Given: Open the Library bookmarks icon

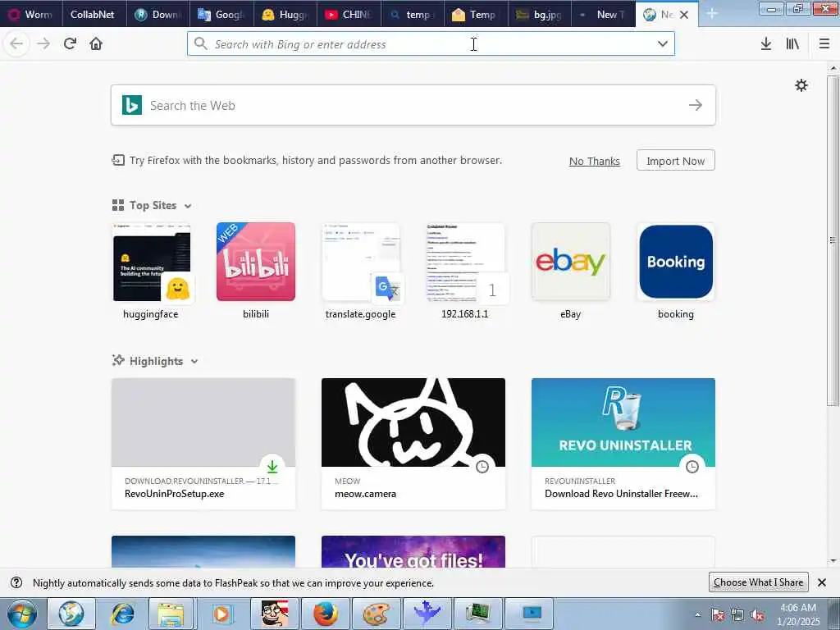Looking at the screenshot, I should point(793,44).
